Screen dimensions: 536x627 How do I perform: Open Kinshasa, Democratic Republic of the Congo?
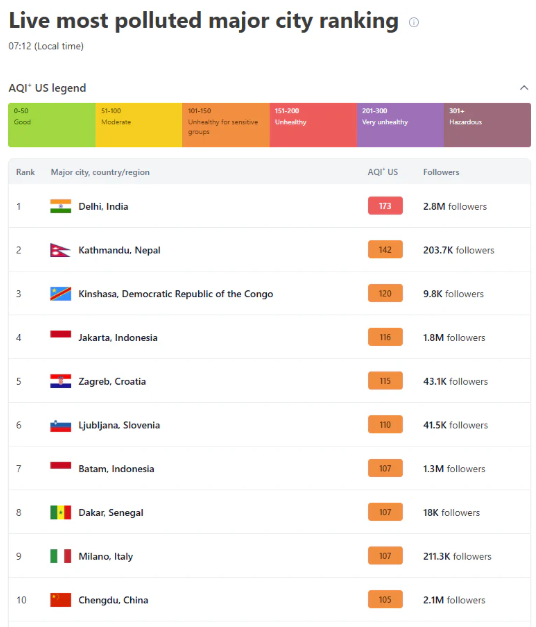(x=176, y=294)
